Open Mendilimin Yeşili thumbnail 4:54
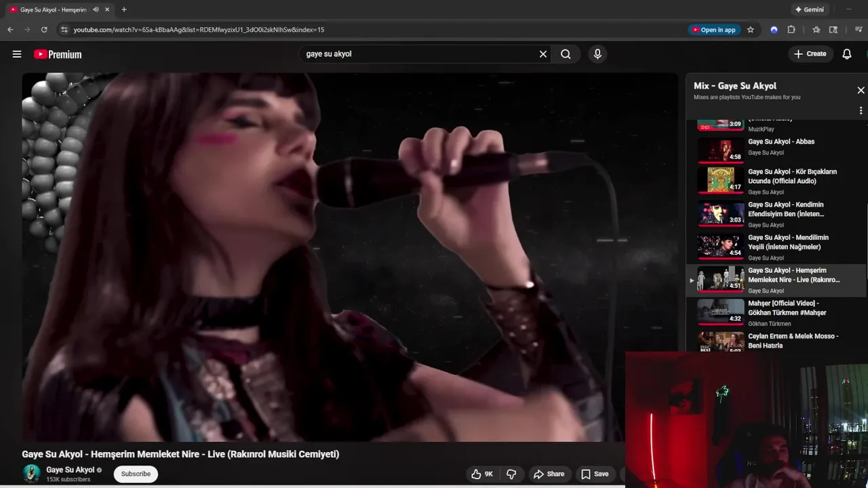The width and height of the screenshot is (868, 488). (721, 245)
